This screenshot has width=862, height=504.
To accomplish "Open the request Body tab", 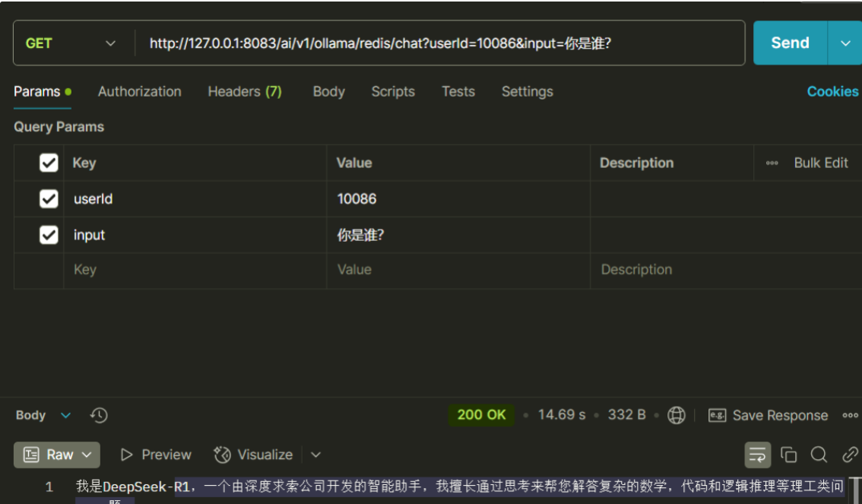I will 328,91.
